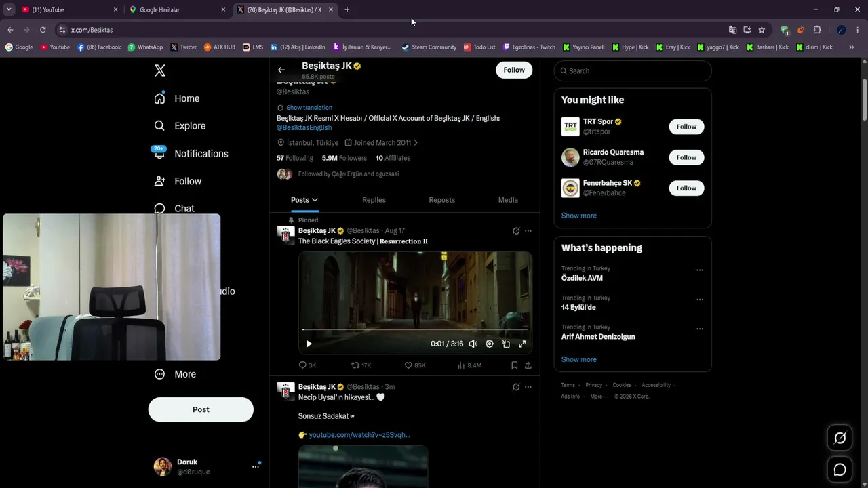This screenshot has width=868, height=488.
Task: Follow Fenerbahçe SK from suggestions
Action: click(x=686, y=188)
